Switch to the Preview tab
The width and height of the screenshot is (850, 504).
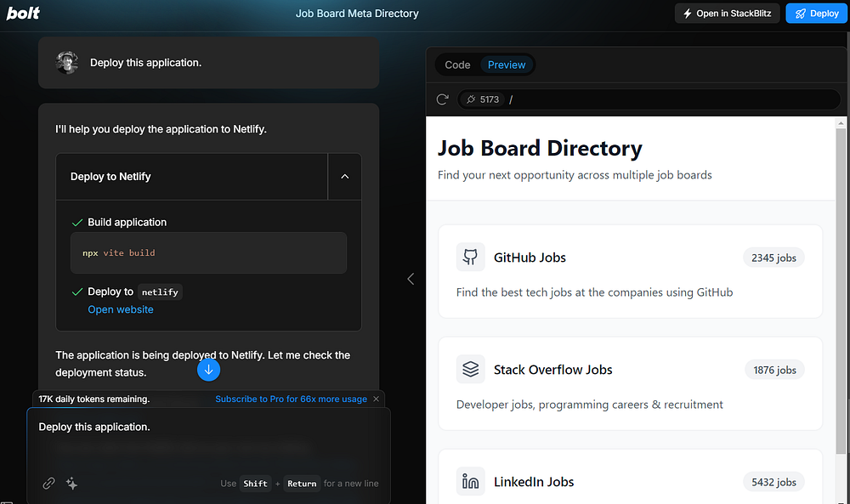click(x=507, y=65)
